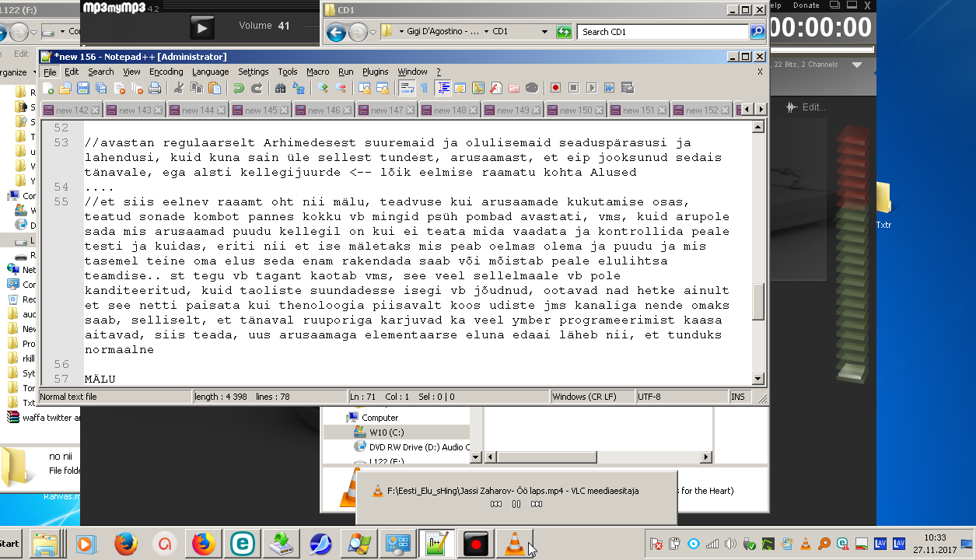Go back in CD1 explorer window
The width and height of the screenshot is (976, 560).
click(335, 32)
